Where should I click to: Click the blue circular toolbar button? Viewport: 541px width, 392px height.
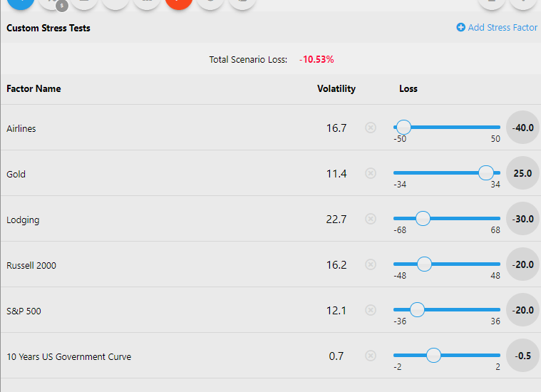[x=19, y=2]
